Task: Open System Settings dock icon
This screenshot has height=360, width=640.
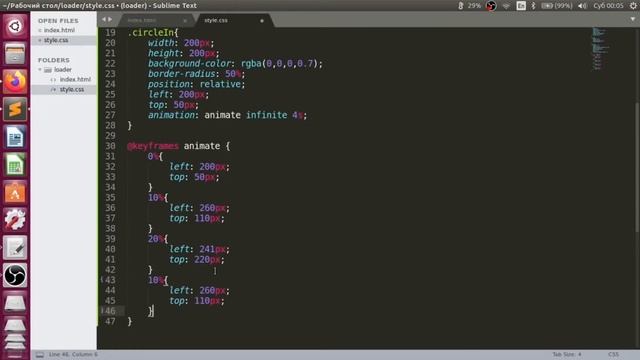Action: click(x=15, y=220)
